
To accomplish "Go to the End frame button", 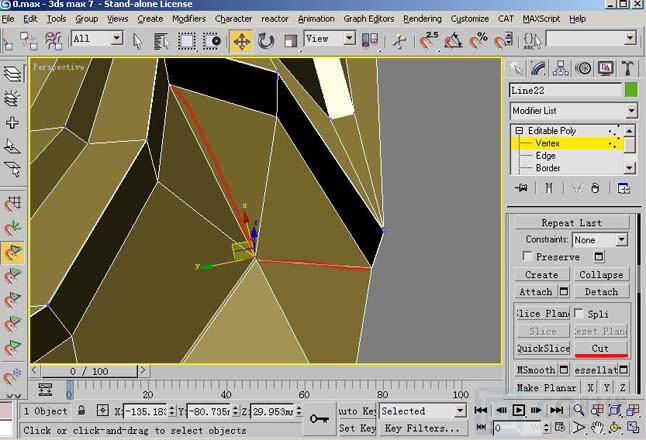I will 556,410.
